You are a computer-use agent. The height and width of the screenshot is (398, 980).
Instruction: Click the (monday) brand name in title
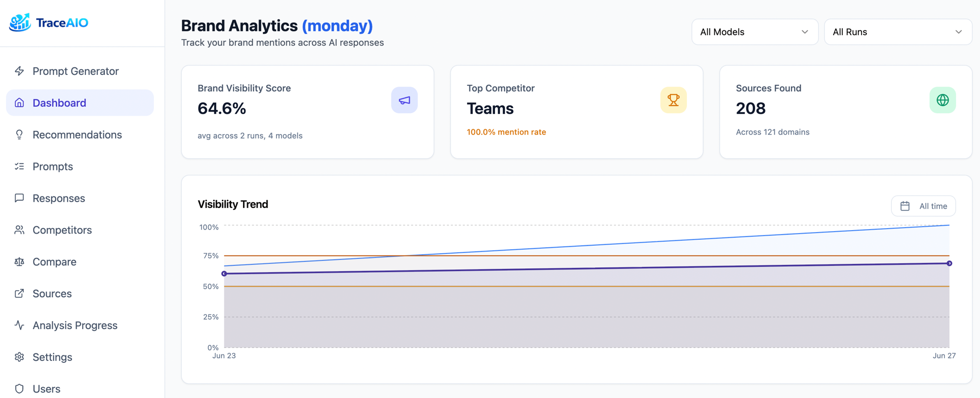(x=337, y=25)
